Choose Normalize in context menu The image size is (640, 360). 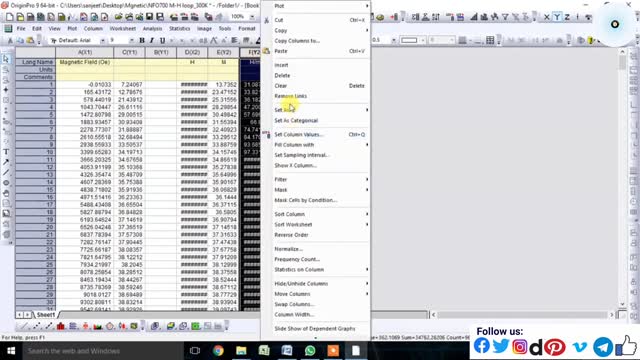click(x=316, y=249)
